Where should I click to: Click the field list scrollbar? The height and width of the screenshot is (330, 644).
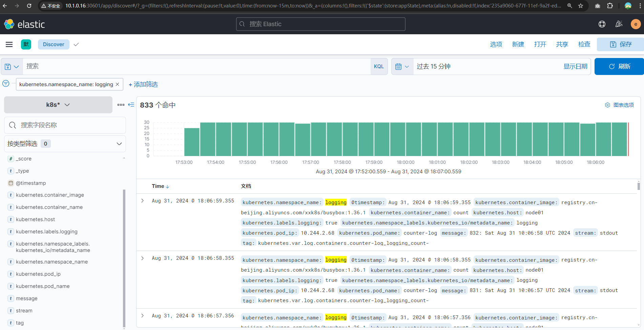point(124,258)
